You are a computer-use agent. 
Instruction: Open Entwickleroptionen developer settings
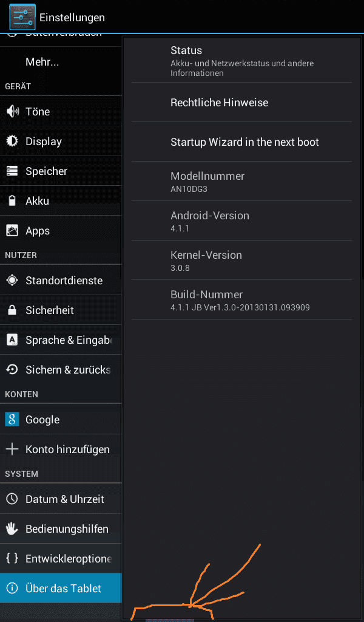pos(61,559)
